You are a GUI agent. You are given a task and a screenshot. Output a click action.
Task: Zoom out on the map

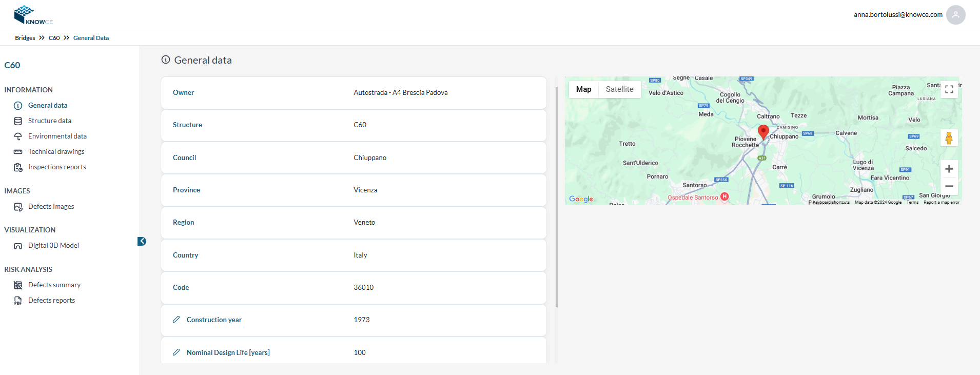tap(949, 186)
